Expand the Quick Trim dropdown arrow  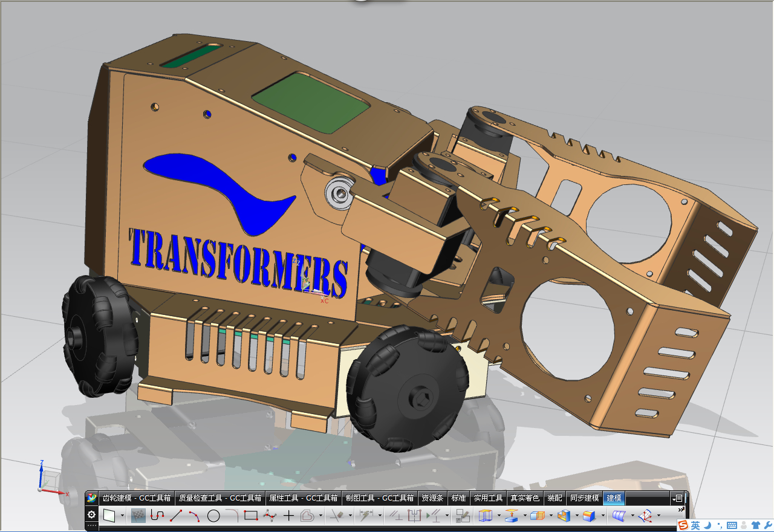[x=350, y=516]
